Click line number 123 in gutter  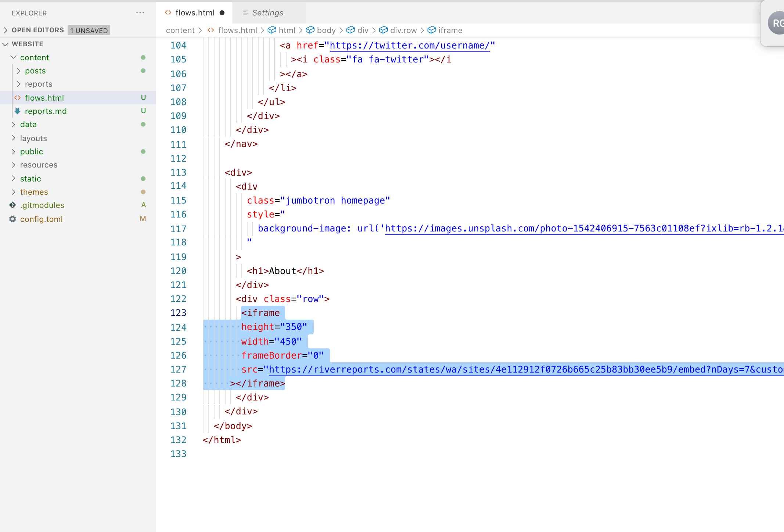coord(178,313)
